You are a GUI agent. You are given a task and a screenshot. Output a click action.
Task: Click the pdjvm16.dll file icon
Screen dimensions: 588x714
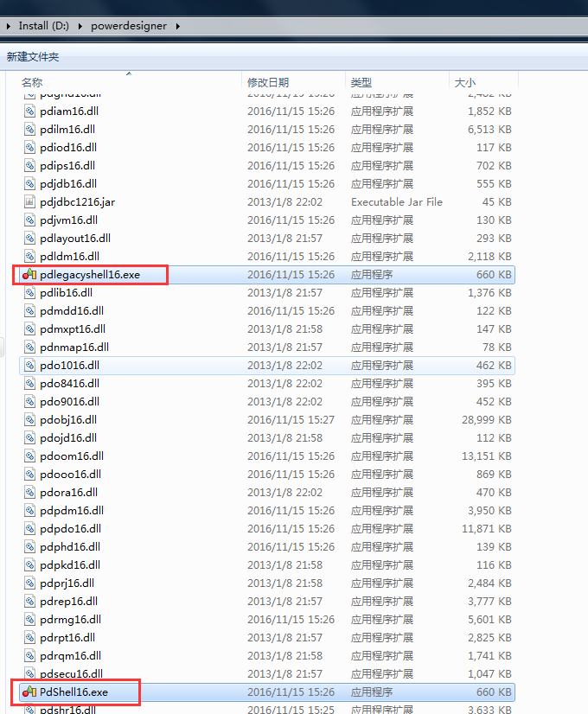29,220
